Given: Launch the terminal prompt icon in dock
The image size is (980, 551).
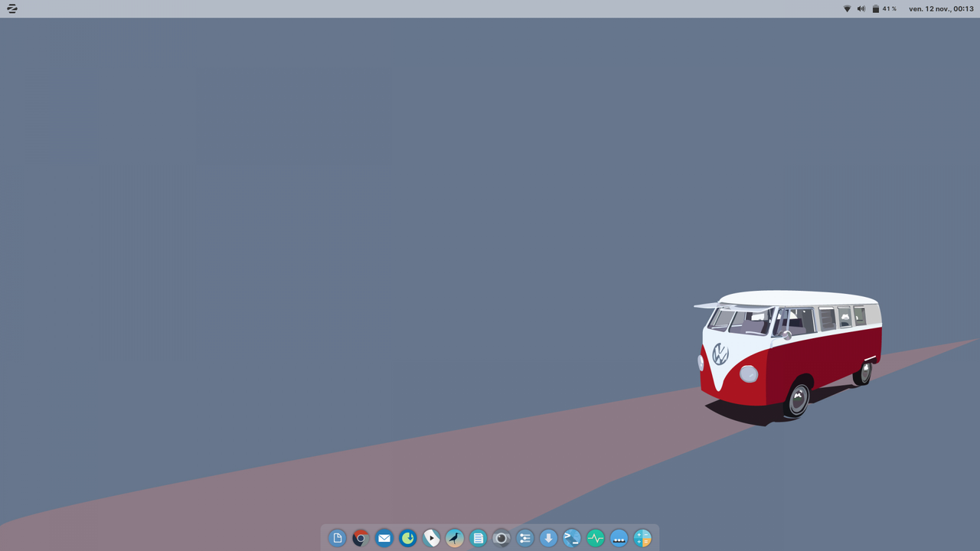Looking at the screenshot, I should coord(572,538).
